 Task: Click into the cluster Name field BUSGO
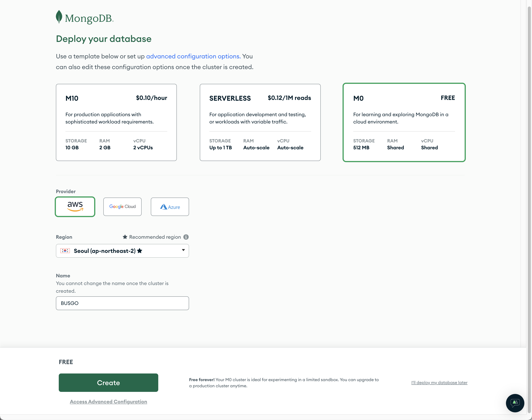click(x=122, y=303)
